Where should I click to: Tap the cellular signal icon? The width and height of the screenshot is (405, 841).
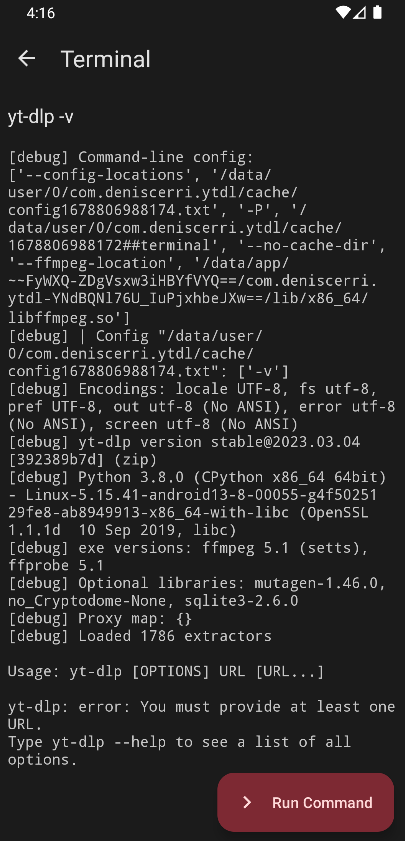[359, 12]
